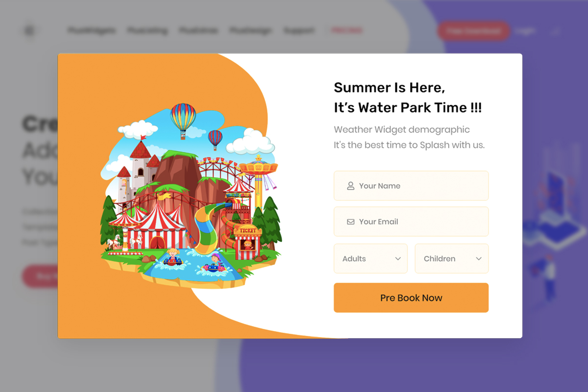Viewport: 588px width, 392px height.
Task: Click the blurred search icon beside Login
Action: (x=555, y=31)
